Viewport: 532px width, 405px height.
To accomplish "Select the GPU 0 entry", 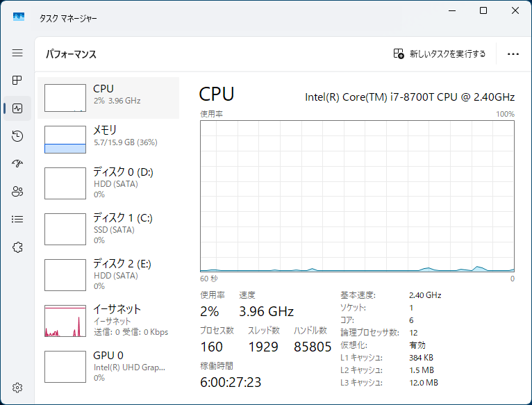I will tap(108, 366).
